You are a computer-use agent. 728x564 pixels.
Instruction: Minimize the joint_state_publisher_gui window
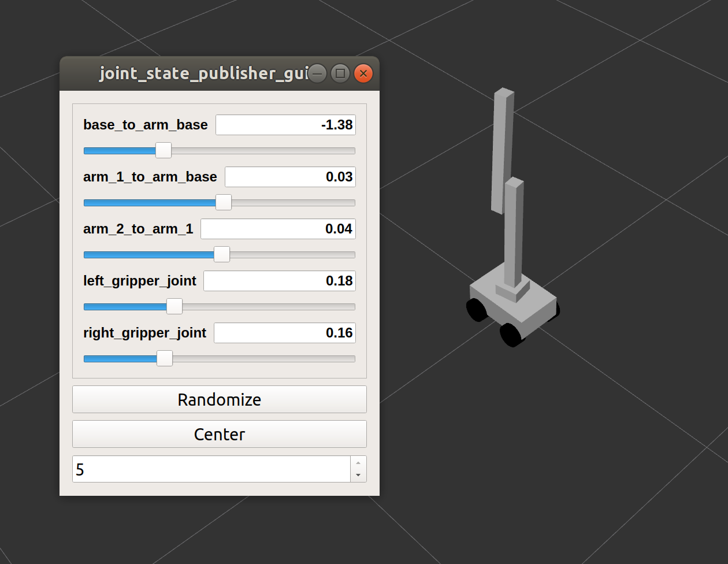pyautogui.click(x=317, y=73)
